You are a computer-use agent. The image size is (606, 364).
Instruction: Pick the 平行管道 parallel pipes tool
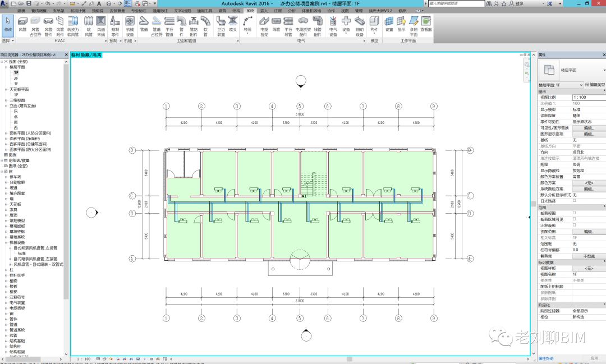[169, 26]
